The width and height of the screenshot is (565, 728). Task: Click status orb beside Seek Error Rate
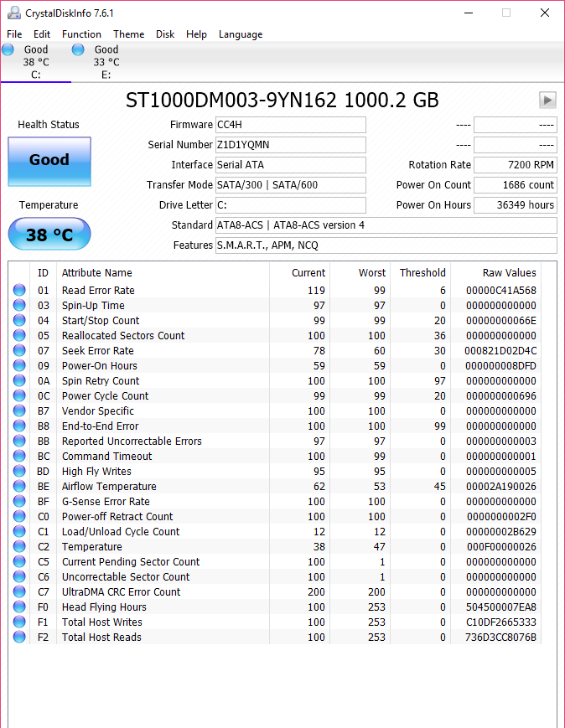point(19,351)
